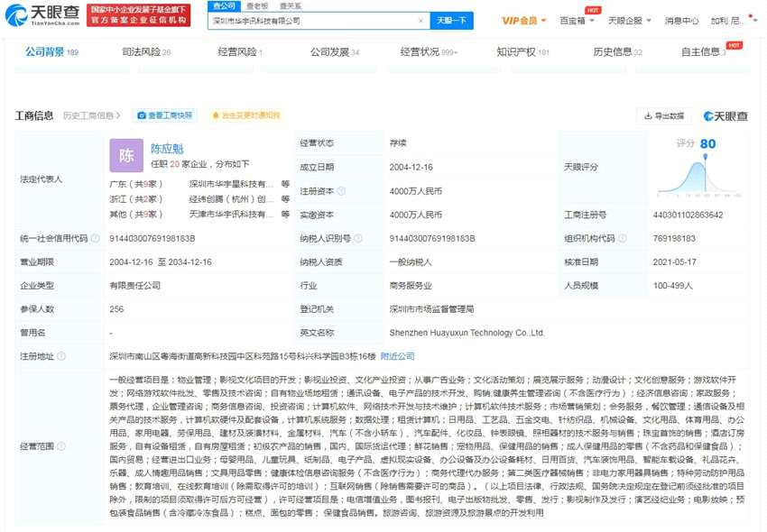Select the 经营状况 section tab

click(429, 51)
